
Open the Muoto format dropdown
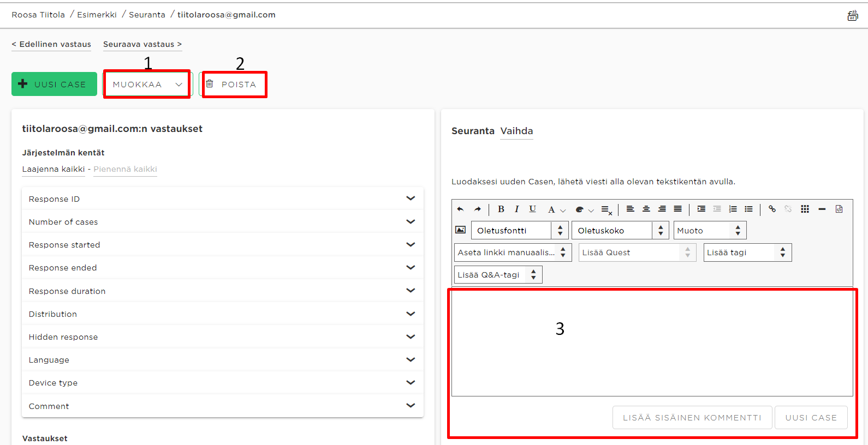(x=710, y=230)
